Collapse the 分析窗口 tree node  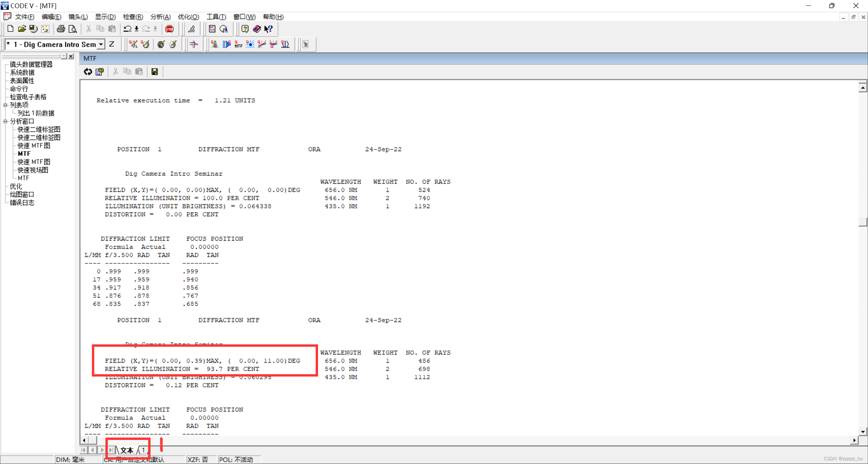point(5,121)
